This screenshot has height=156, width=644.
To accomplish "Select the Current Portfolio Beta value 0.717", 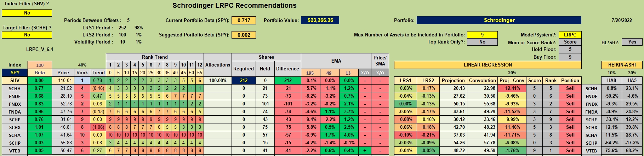I will click(244, 20).
